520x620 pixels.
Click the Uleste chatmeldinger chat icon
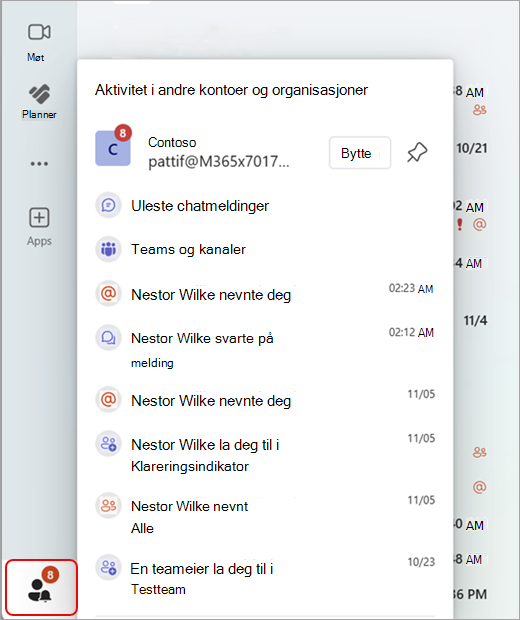click(x=108, y=205)
